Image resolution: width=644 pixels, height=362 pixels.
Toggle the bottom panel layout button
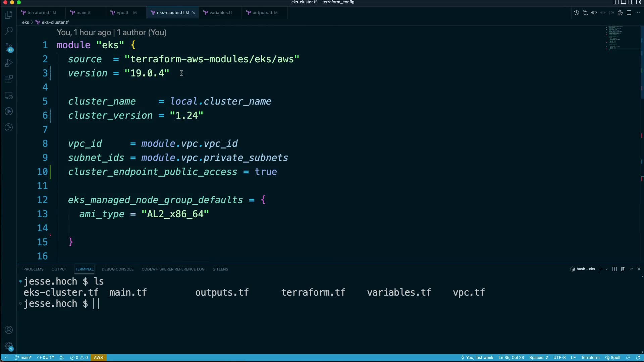624,2
